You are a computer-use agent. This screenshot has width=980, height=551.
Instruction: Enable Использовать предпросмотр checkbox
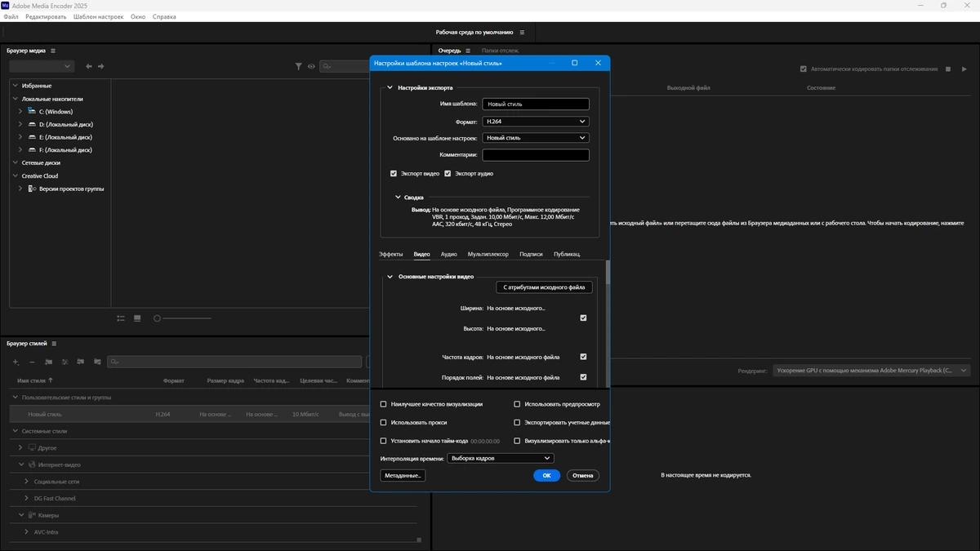tap(517, 404)
